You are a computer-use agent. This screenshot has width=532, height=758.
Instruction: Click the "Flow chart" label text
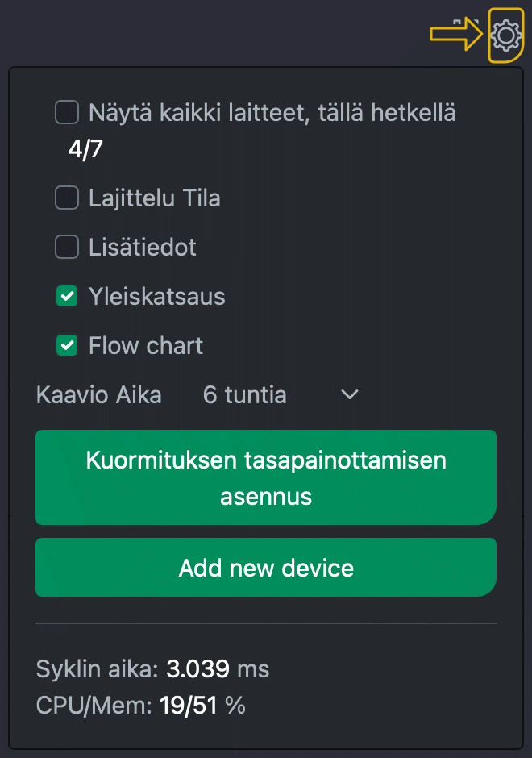tap(144, 345)
